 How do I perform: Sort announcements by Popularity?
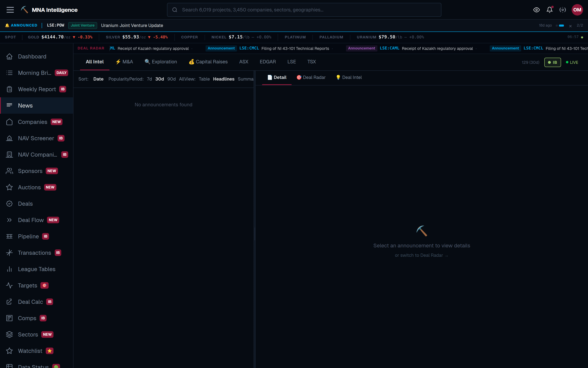[x=119, y=79]
